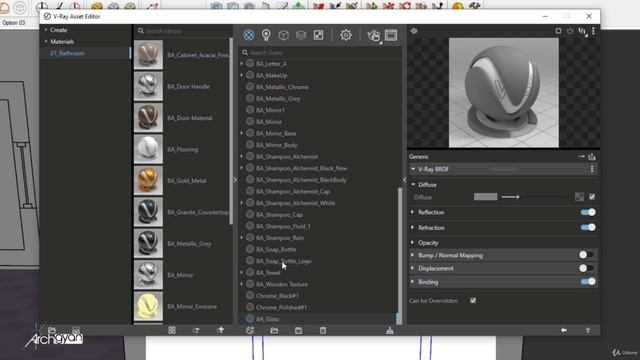Click the add layer icon beside Generic
Viewport: 640px width, 360px height.
coord(592,157)
